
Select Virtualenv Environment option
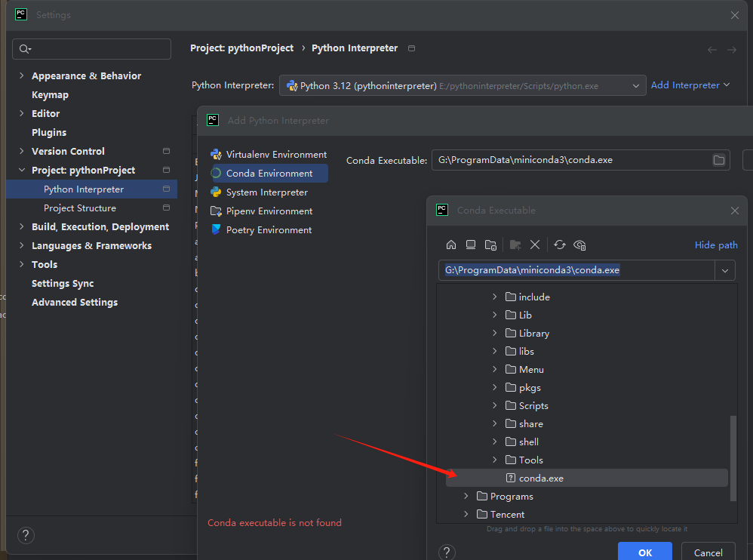[276, 155]
